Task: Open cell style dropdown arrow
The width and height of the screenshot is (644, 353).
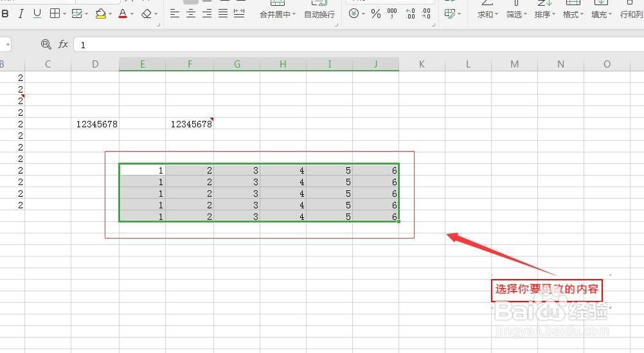Action: click(x=459, y=14)
